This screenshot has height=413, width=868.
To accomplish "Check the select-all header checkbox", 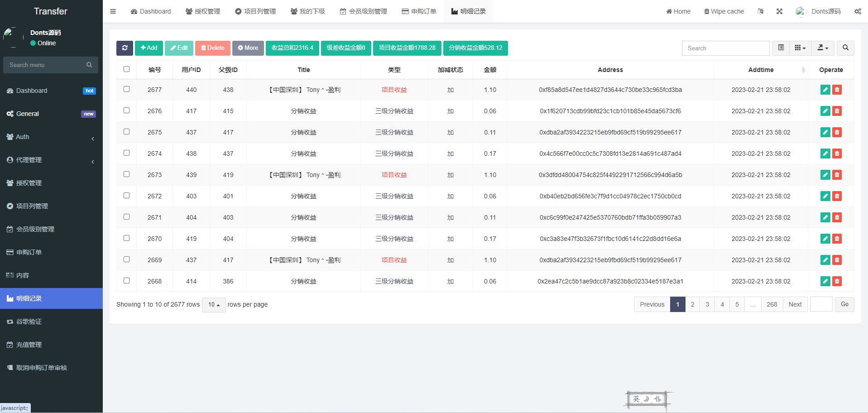I will pos(126,69).
